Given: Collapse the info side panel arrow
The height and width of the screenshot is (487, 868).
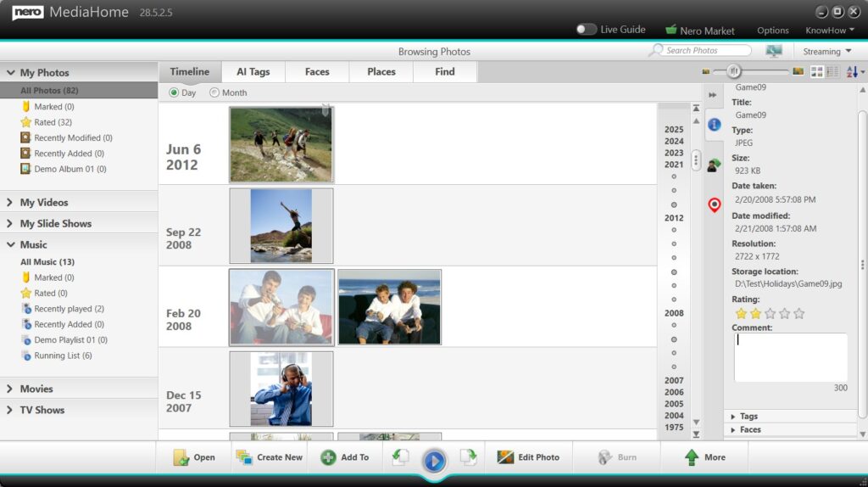Looking at the screenshot, I should coord(712,95).
